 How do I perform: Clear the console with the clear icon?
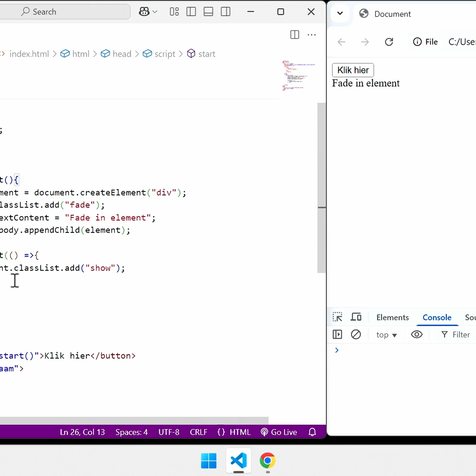(356, 334)
